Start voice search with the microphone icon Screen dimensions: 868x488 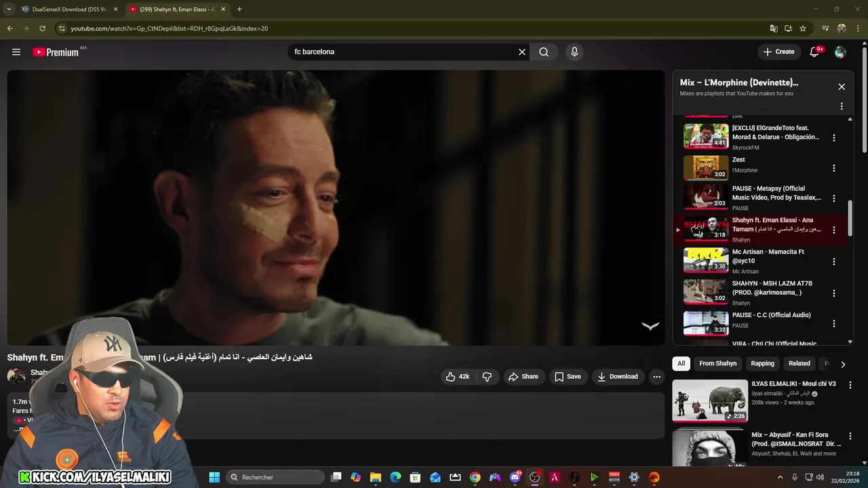574,52
